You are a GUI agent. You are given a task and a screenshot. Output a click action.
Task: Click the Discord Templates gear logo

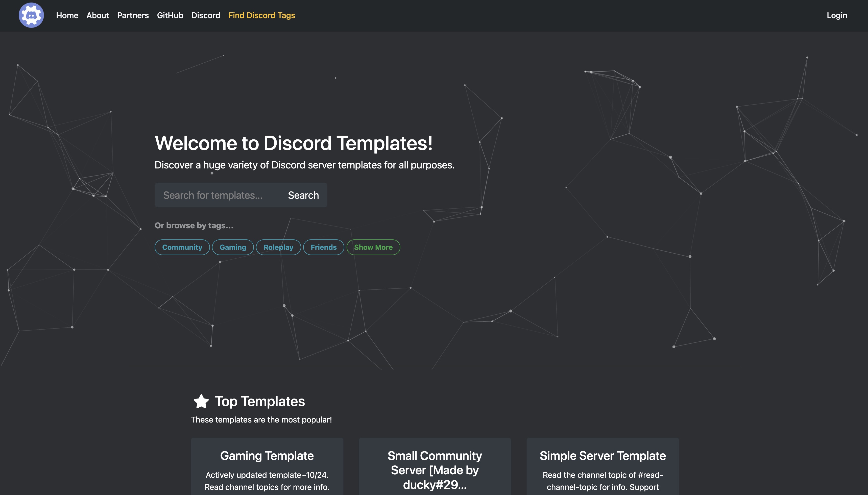point(31,15)
